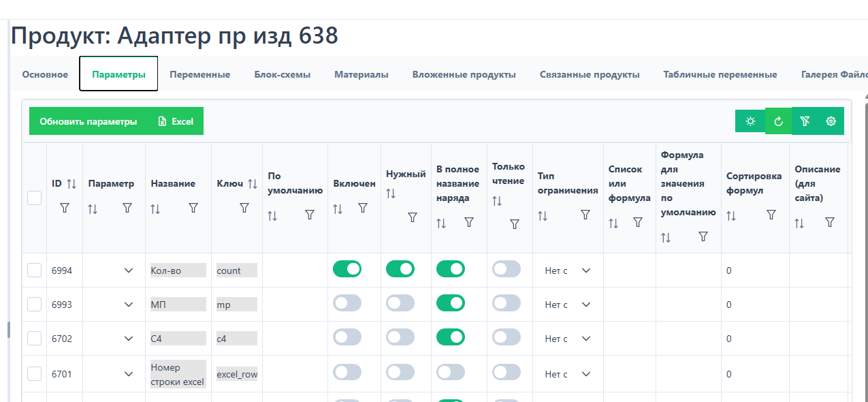The width and height of the screenshot is (868, 402).
Task: Expand Параметр dropdown in row 6701
Action: 129,373
